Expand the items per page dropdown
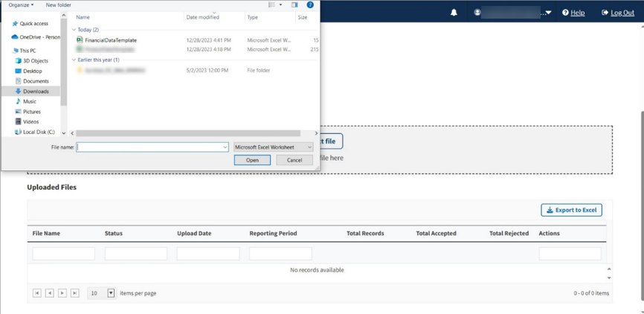 coord(111,293)
